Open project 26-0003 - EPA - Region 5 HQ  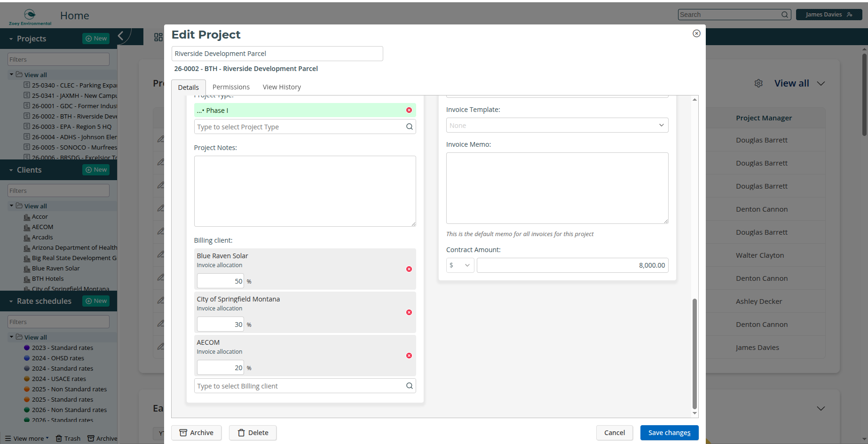tap(71, 127)
